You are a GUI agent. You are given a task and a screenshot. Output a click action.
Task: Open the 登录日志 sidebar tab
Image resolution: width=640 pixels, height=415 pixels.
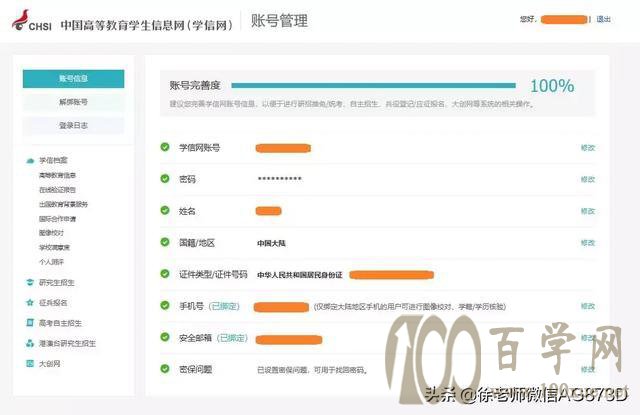[x=73, y=125]
